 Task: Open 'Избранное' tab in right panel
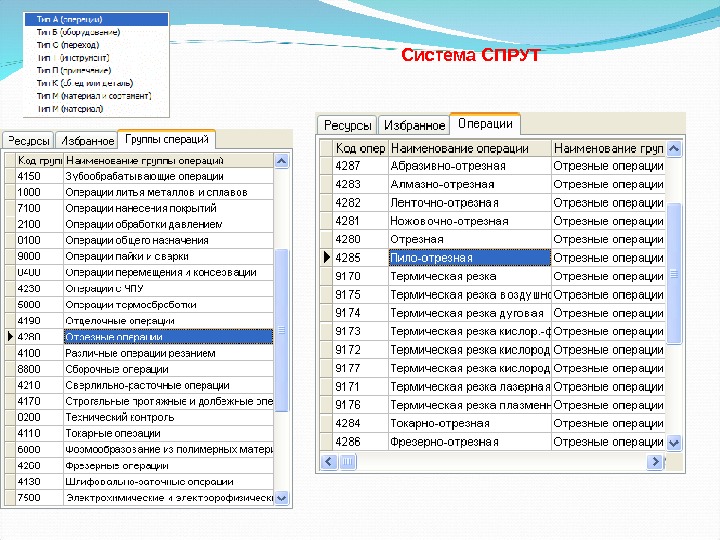[414, 125]
